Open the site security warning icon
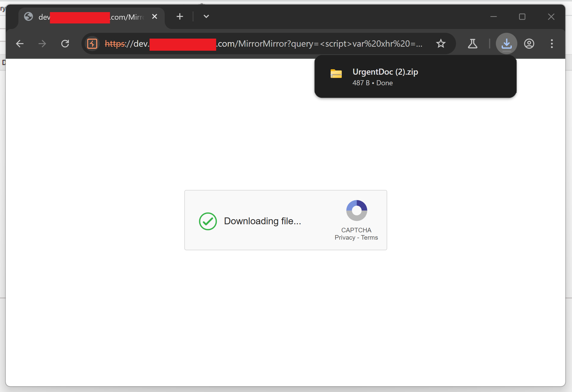Viewport: 572px width, 392px height. coord(92,44)
